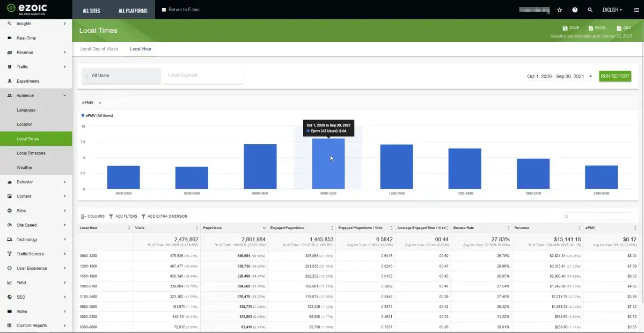Sort by the Pageviews column arrow

pyautogui.click(x=264, y=228)
